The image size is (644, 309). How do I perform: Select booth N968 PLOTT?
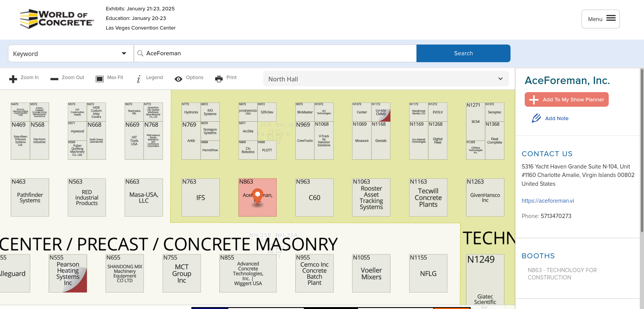point(267,150)
